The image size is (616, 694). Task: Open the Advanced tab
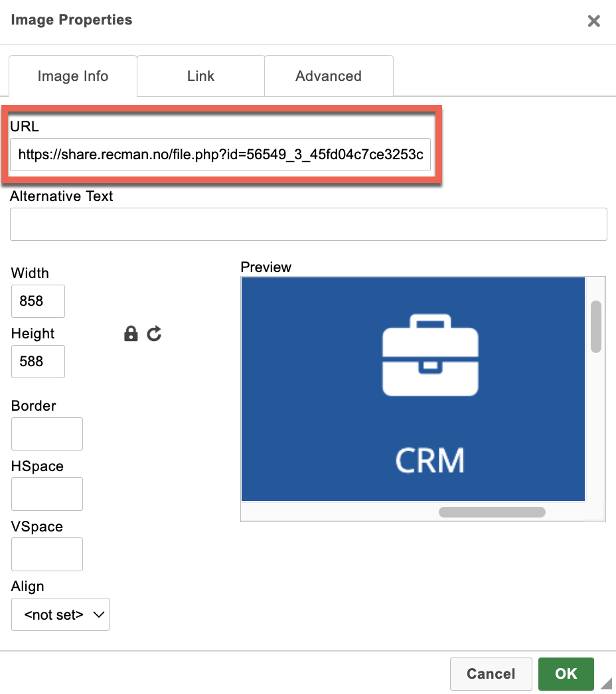[329, 76]
